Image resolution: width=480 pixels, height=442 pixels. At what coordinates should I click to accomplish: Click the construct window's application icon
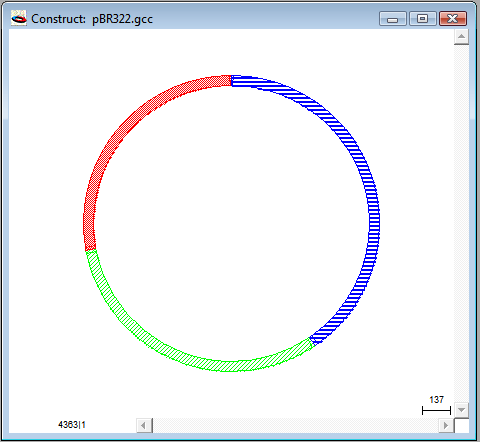point(18,18)
